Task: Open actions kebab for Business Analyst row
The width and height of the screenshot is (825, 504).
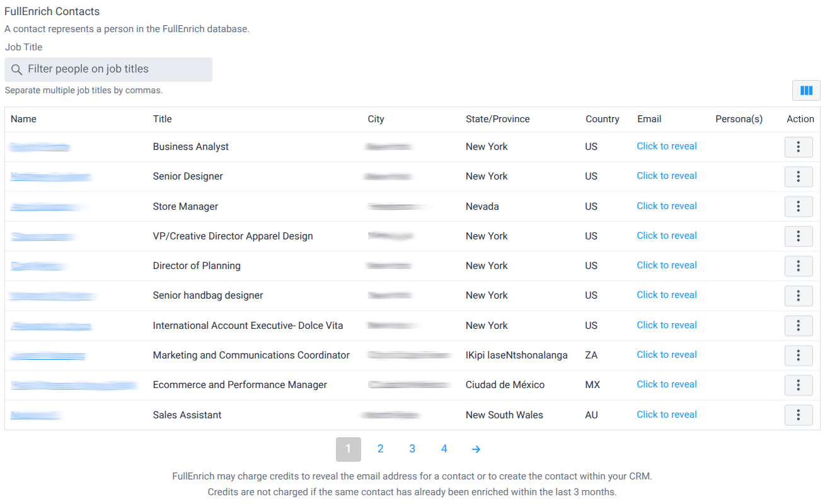Action: (799, 147)
